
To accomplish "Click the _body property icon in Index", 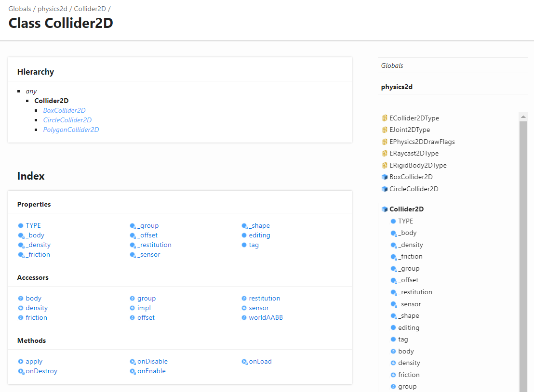I will tap(21, 235).
